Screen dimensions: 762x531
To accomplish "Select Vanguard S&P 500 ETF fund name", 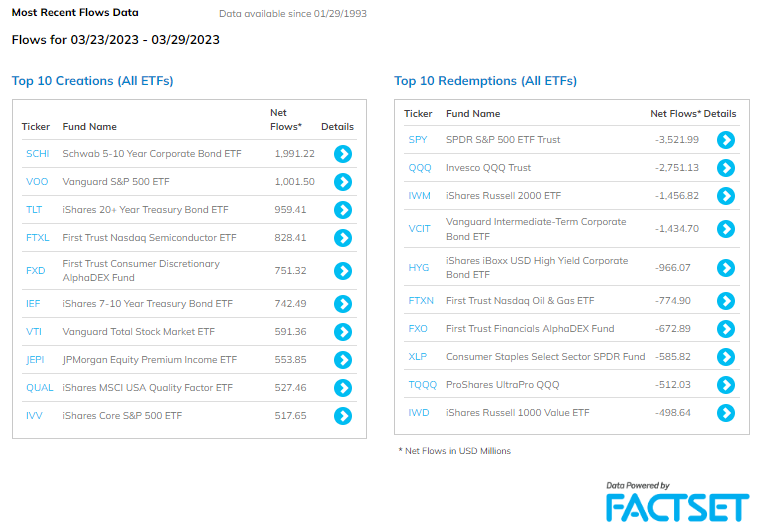I will (116, 182).
